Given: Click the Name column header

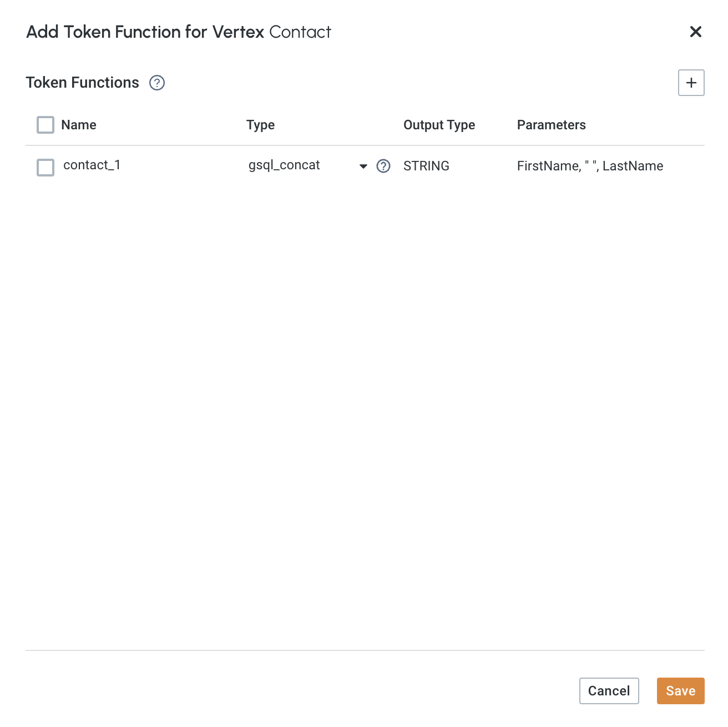Looking at the screenshot, I should (79, 125).
